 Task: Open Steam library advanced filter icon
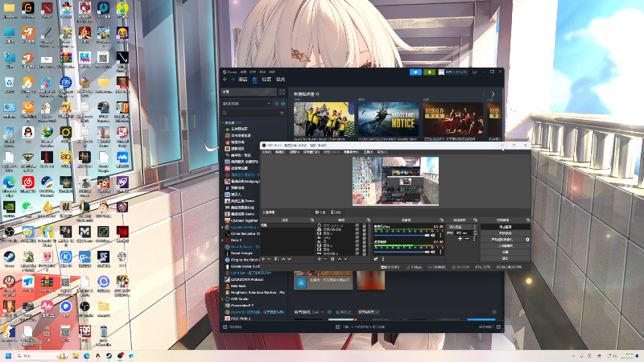(283, 113)
